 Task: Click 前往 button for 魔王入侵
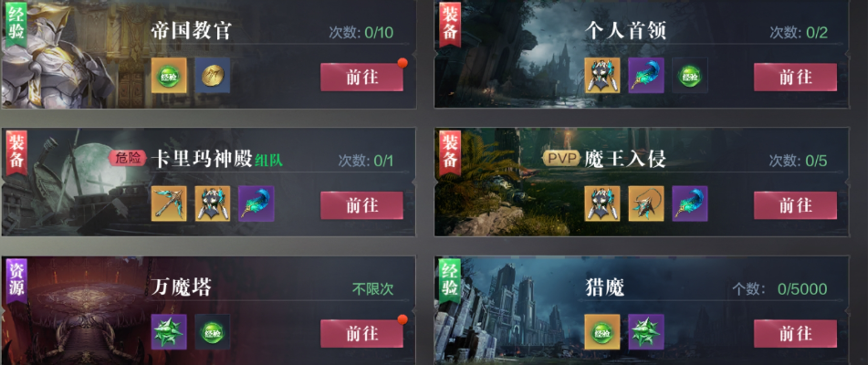coord(796,205)
